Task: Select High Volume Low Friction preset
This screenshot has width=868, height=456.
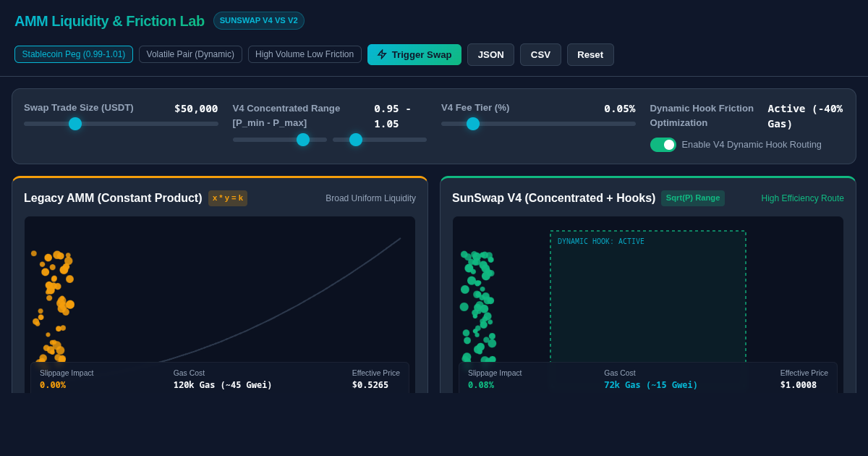Action: pos(305,54)
